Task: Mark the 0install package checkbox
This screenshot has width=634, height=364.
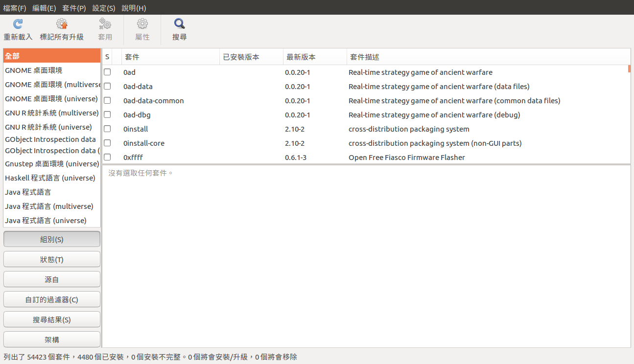Action: [107, 129]
